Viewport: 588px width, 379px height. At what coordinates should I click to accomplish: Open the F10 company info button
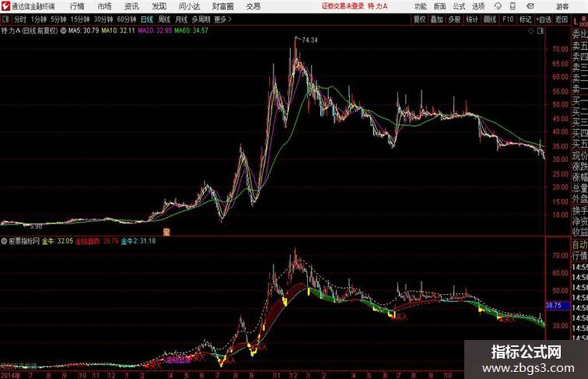(508, 19)
